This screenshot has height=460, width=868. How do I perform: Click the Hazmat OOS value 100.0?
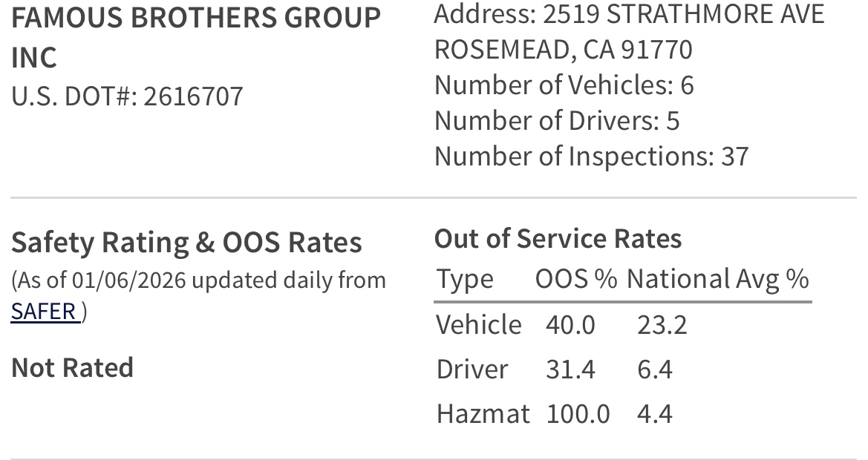click(x=578, y=413)
